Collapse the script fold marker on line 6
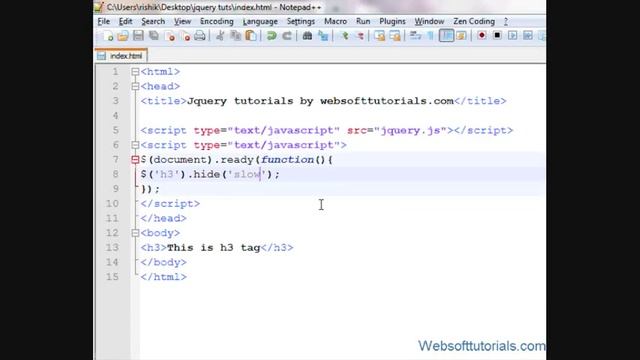 tap(135, 145)
